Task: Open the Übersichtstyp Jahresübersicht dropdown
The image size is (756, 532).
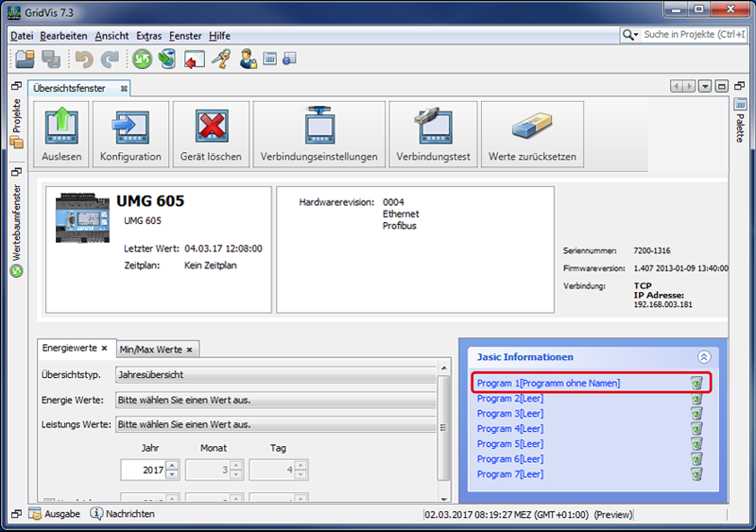Action: [x=276, y=375]
